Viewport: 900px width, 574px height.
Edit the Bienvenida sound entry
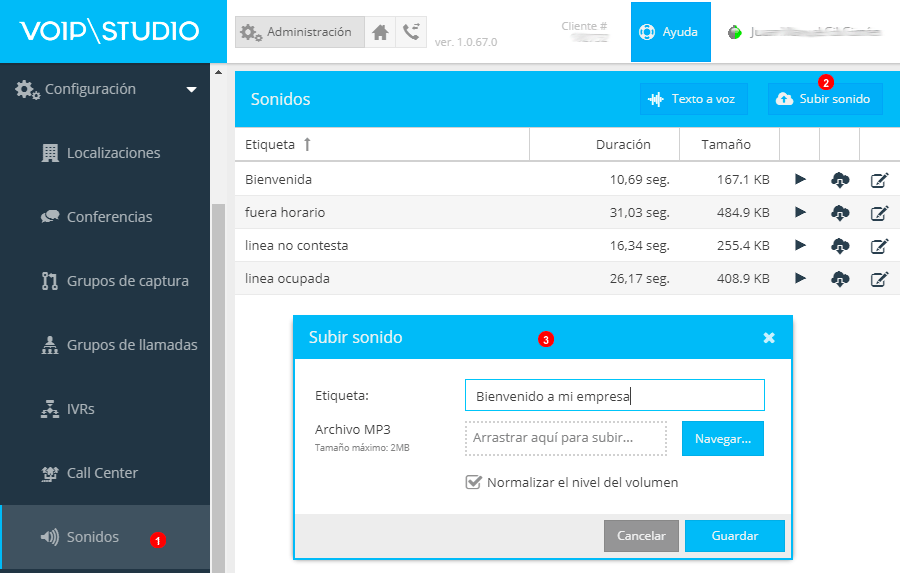(x=879, y=180)
